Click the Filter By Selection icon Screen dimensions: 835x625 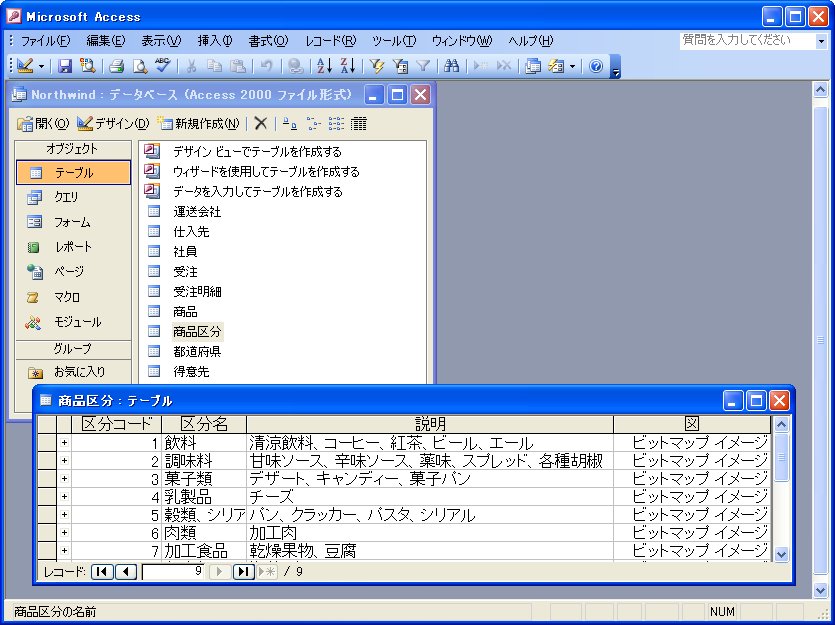376,66
